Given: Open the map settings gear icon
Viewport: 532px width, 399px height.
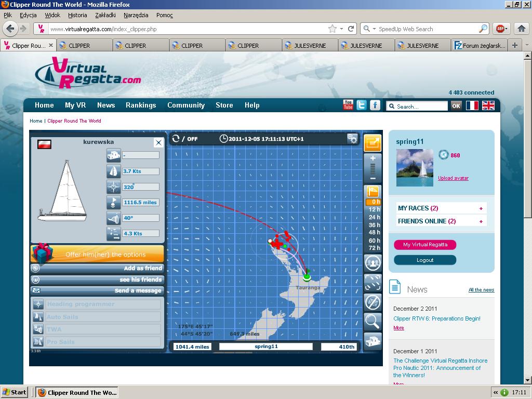Looking at the screenshot, I should [353, 139].
